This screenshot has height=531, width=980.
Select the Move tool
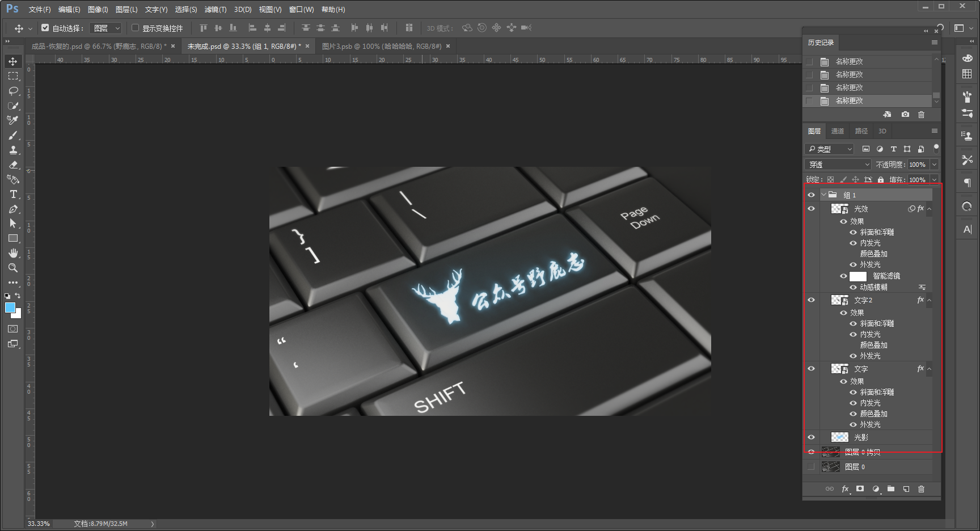tap(13, 61)
